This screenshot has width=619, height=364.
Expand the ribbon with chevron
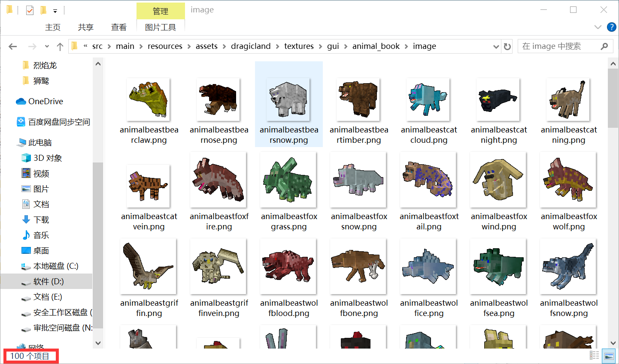(598, 27)
